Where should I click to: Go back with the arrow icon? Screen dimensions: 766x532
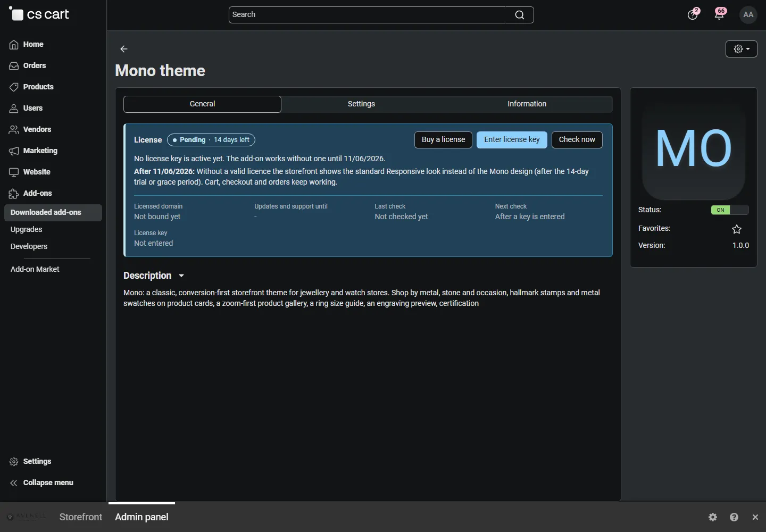coord(124,49)
